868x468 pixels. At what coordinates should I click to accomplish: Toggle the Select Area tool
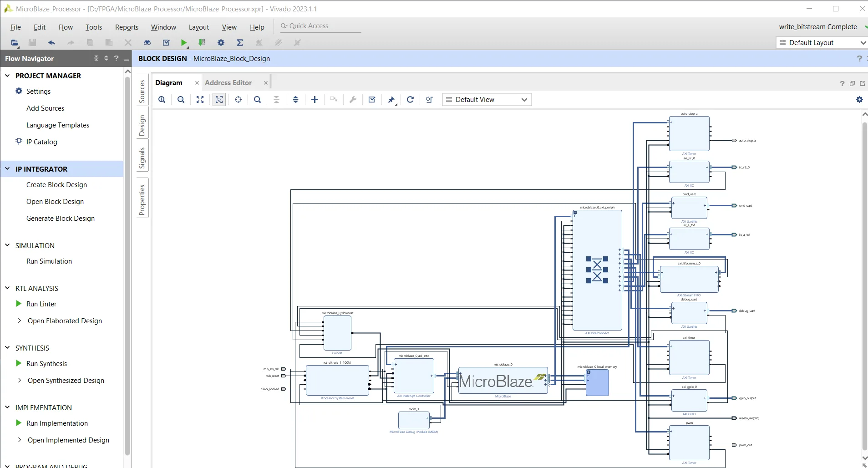click(219, 100)
